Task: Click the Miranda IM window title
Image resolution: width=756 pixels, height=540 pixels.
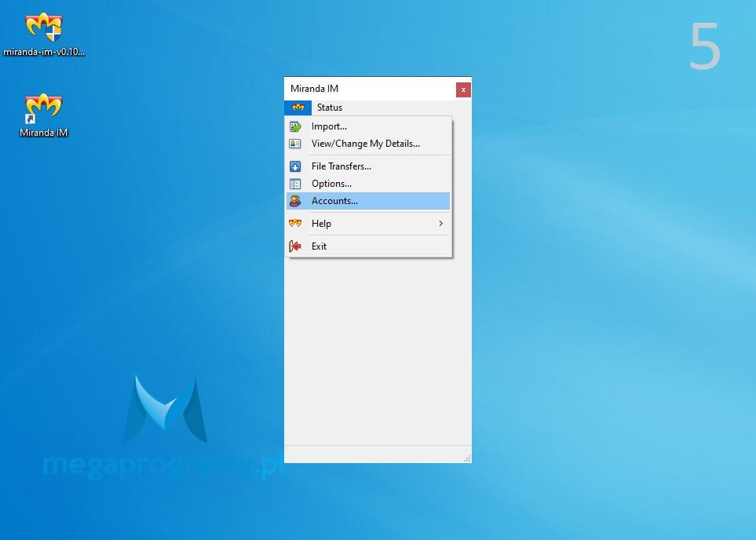Action: 314,89
